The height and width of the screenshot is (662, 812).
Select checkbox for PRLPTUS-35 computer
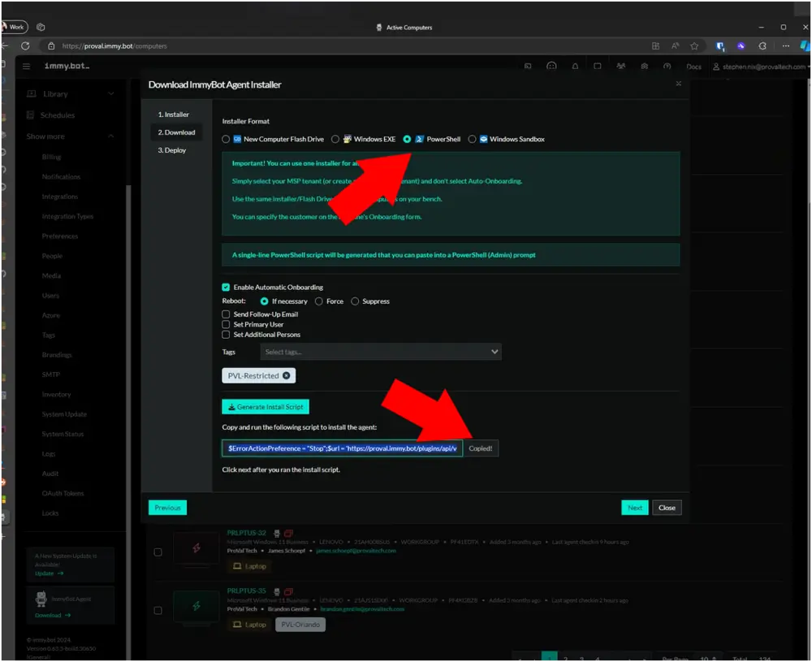tap(158, 612)
